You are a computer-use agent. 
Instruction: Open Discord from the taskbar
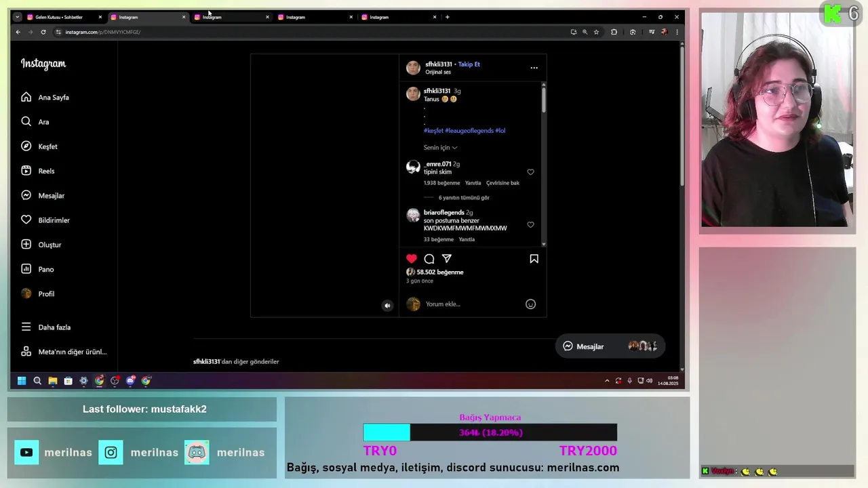(130, 381)
